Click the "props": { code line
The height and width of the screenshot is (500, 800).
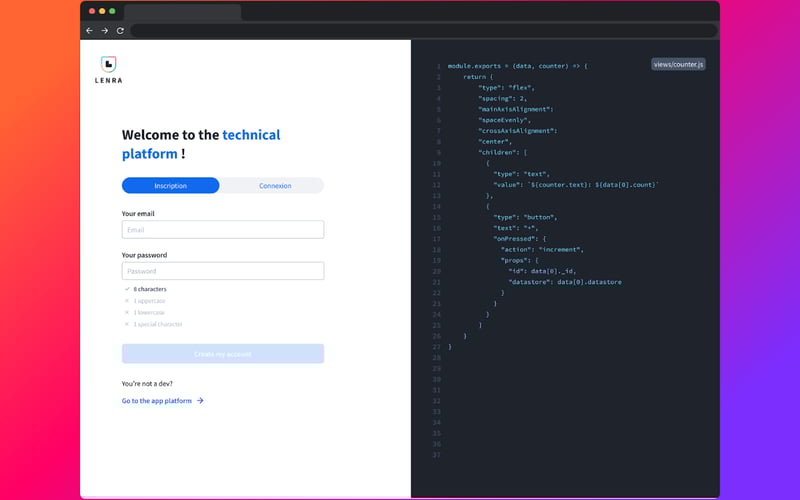pos(519,260)
